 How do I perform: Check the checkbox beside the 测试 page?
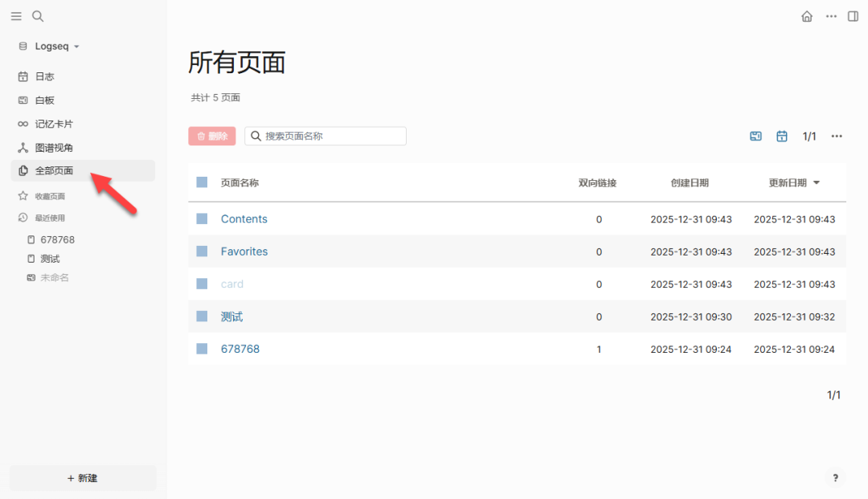(202, 316)
